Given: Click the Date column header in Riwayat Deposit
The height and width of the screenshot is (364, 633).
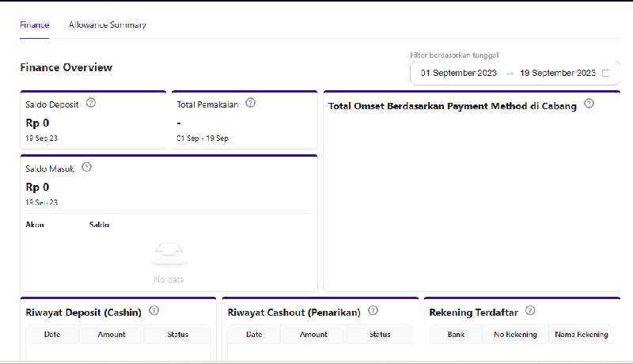Looking at the screenshot, I should coord(53,335).
